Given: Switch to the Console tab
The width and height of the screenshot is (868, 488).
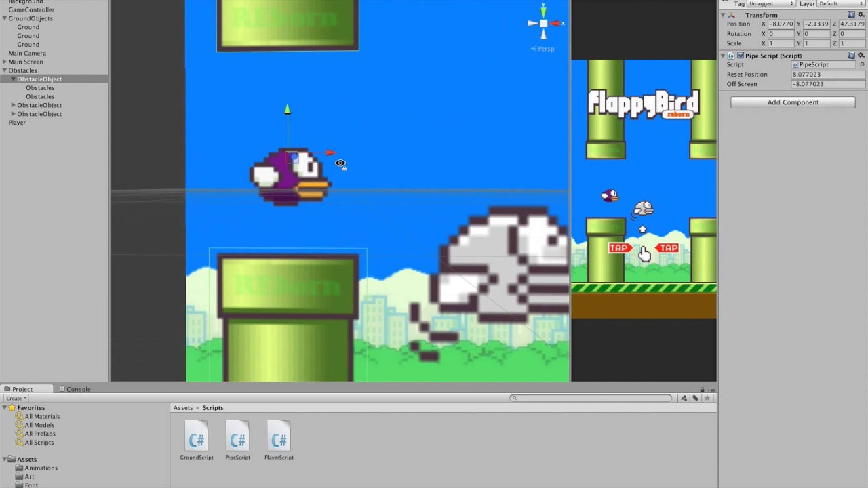Looking at the screenshot, I should click(75, 389).
